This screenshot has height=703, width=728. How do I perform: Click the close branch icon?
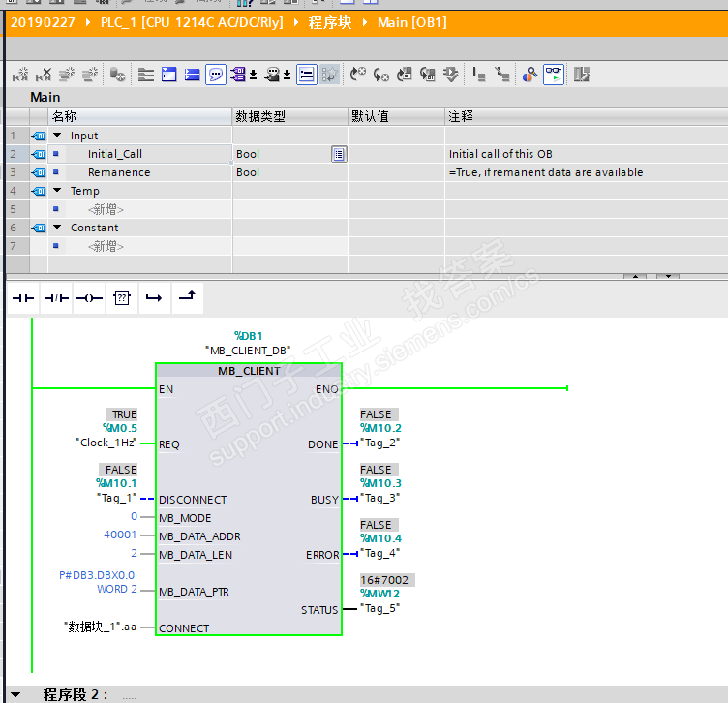tap(187, 298)
